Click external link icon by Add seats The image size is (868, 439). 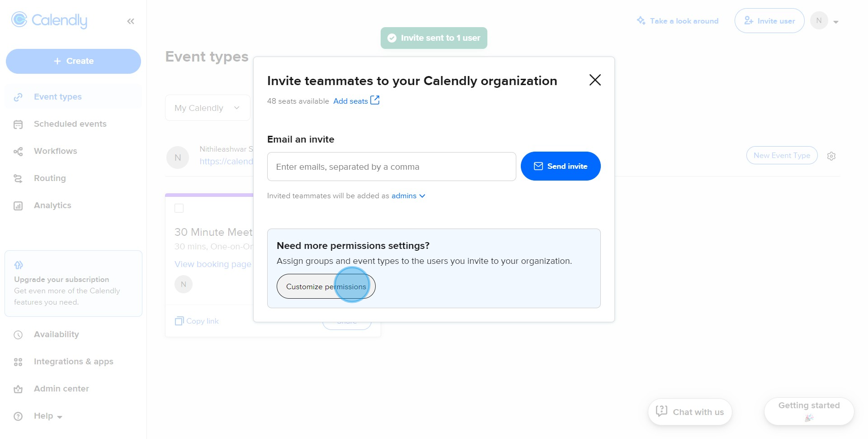pyautogui.click(x=375, y=100)
